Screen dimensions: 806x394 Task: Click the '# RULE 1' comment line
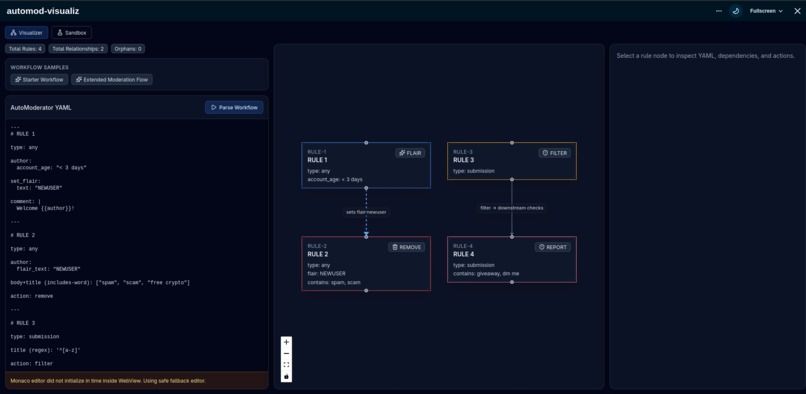click(x=23, y=134)
